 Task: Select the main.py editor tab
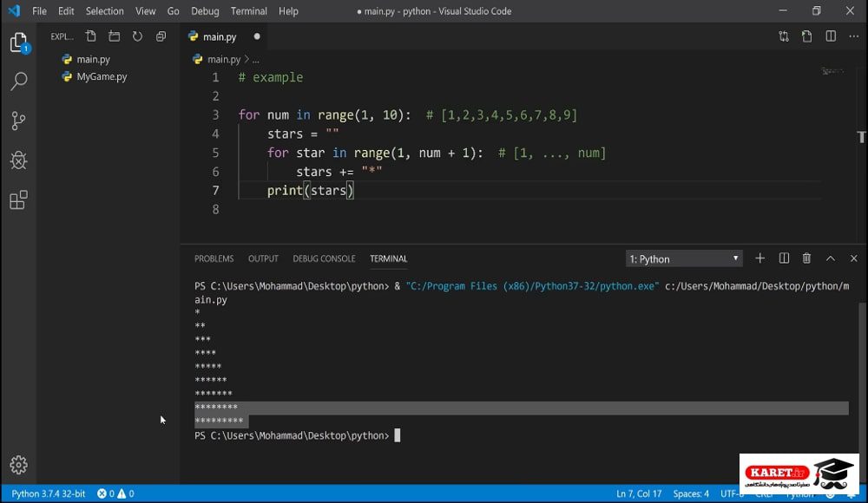[225, 36]
